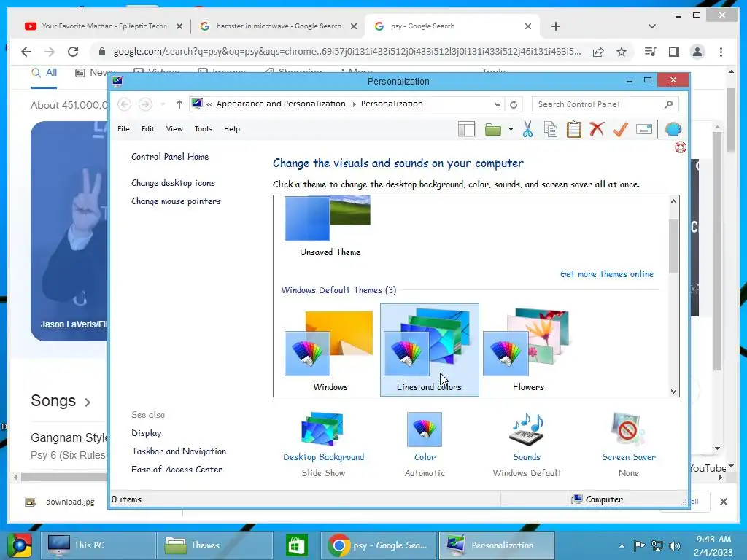
Task: Open Taskbar and Navigation link
Action: (x=179, y=451)
